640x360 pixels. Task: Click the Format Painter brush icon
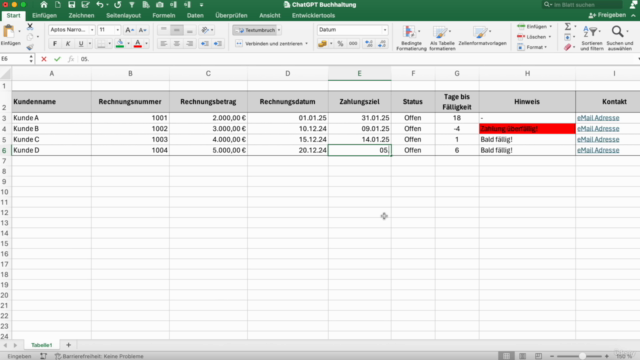tap(30, 47)
